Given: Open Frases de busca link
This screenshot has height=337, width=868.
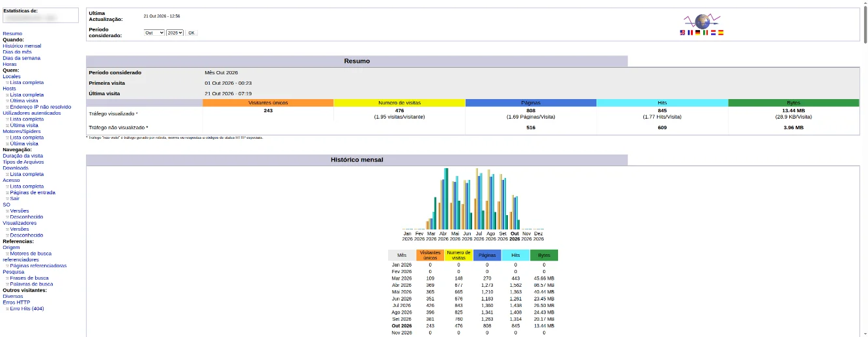Looking at the screenshot, I should point(29,278).
